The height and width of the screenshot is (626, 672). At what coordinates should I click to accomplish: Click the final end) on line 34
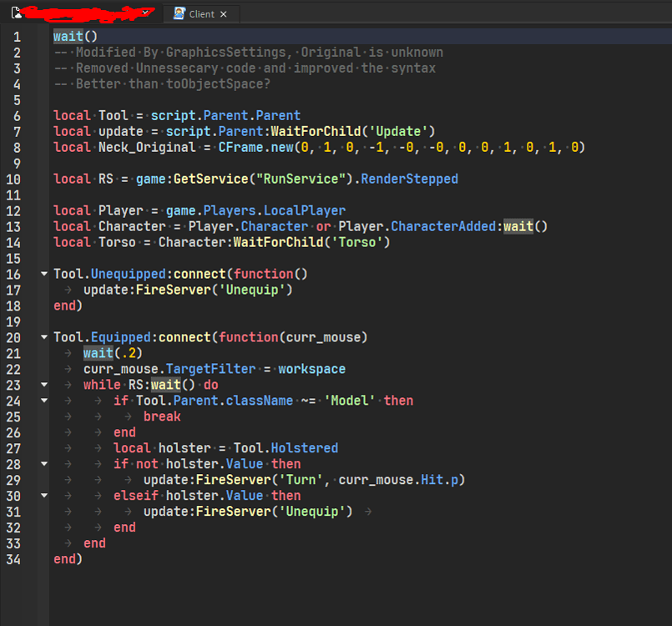pos(68,558)
